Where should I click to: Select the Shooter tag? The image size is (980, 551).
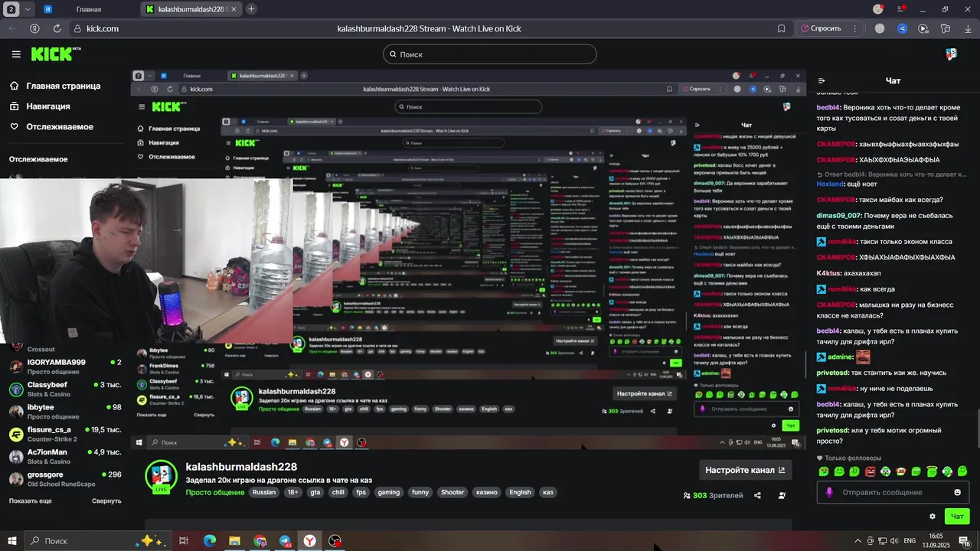(x=452, y=492)
